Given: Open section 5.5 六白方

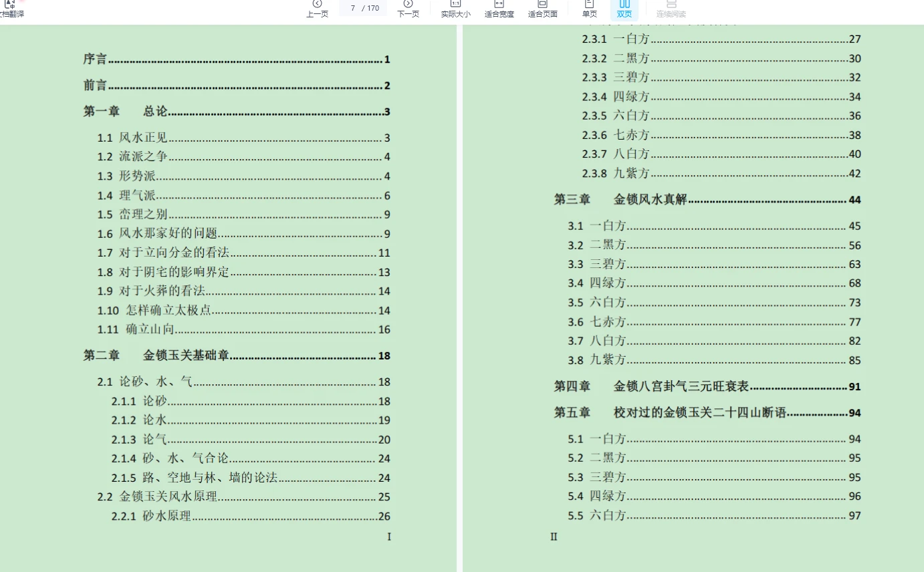Looking at the screenshot, I should coord(715,516).
